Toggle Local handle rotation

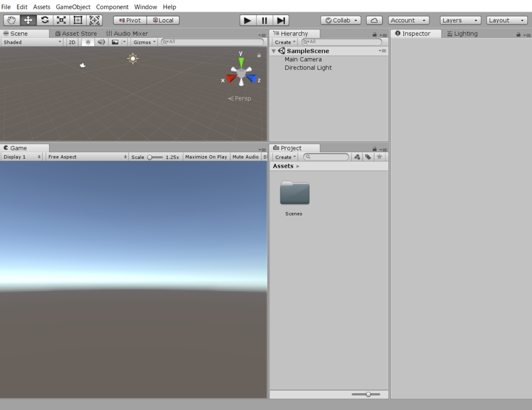[163, 20]
